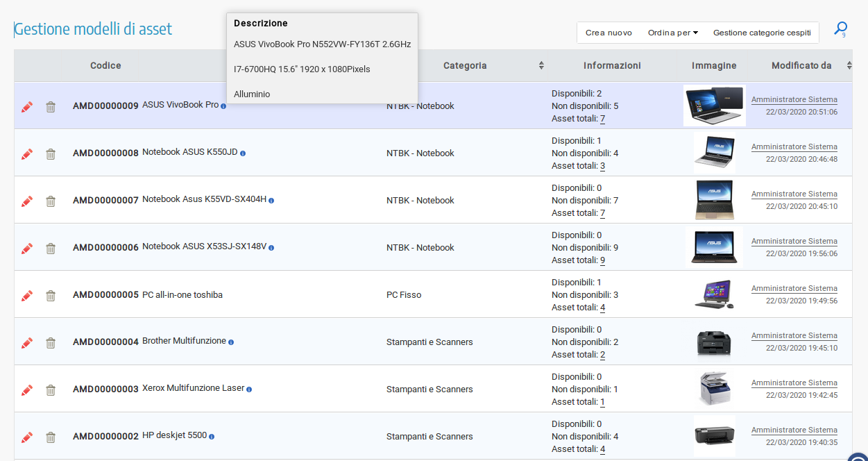868x461 pixels.
Task: Select PC Fisso category cell
Action: (x=404, y=295)
